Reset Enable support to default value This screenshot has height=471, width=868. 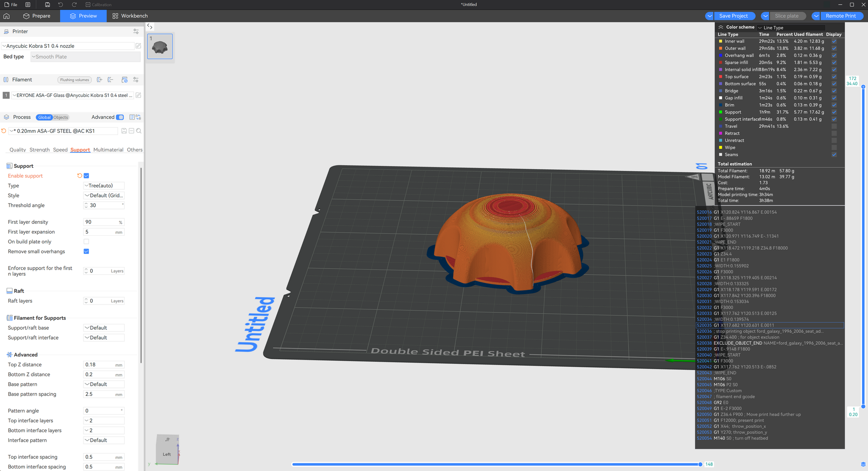pos(79,176)
